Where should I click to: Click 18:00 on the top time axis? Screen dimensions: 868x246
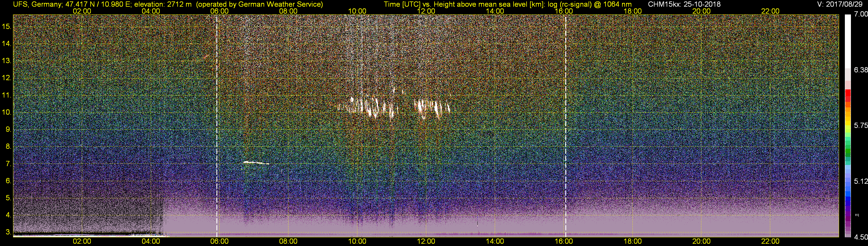(632, 11)
